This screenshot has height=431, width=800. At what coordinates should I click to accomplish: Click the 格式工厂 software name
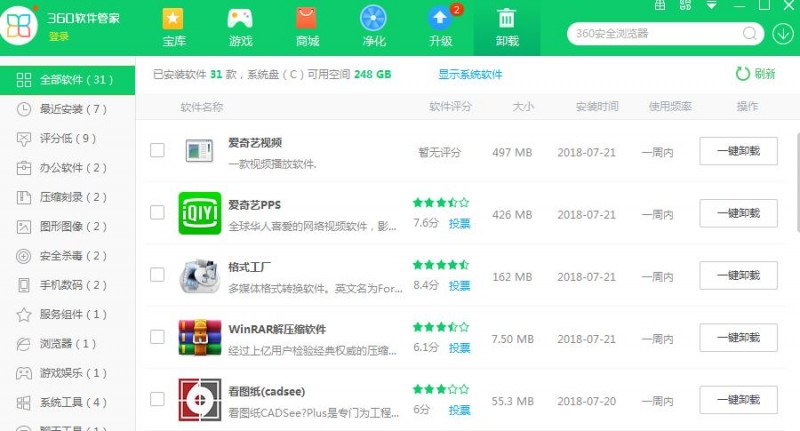click(249, 267)
